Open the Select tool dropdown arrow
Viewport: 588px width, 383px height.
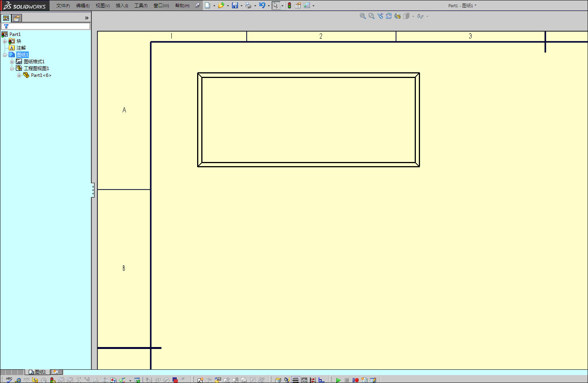[x=282, y=6]
